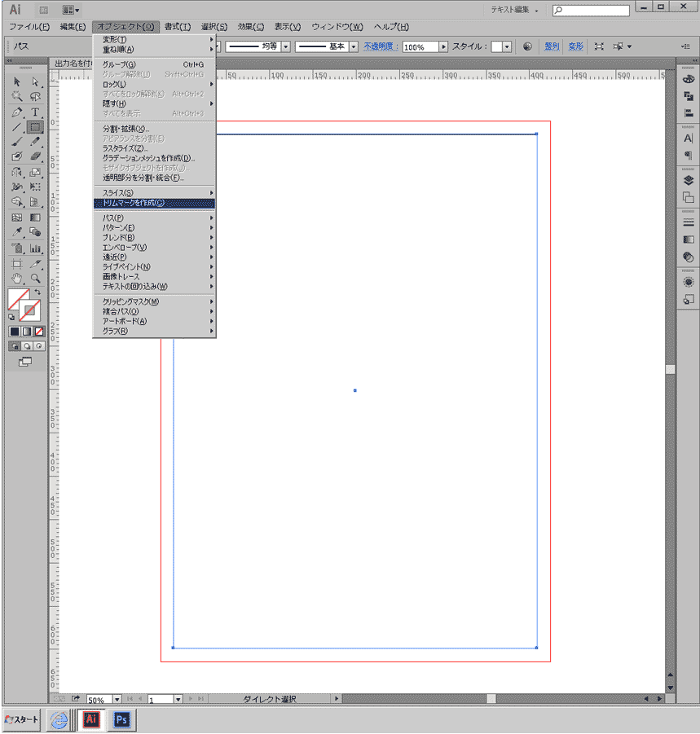Expand the スタイル style dropdown
The image size is (700, 734).
pyautogui.click(x=507, y=47)
